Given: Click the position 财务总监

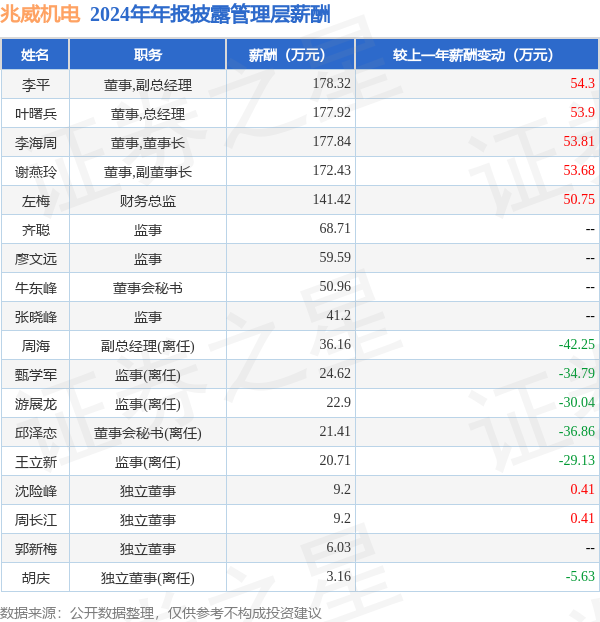Looking at the screenshot, I should click(148, 201).
